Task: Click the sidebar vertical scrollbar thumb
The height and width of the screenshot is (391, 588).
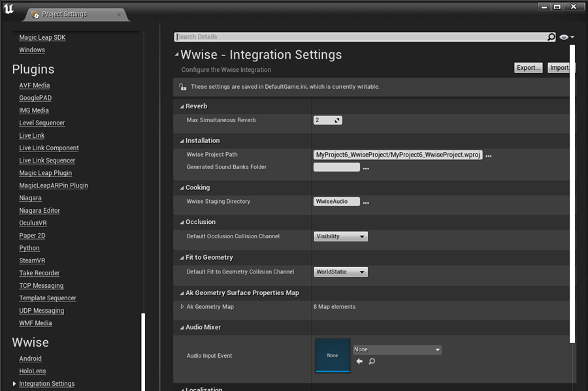Action: (x=143, y=352)
